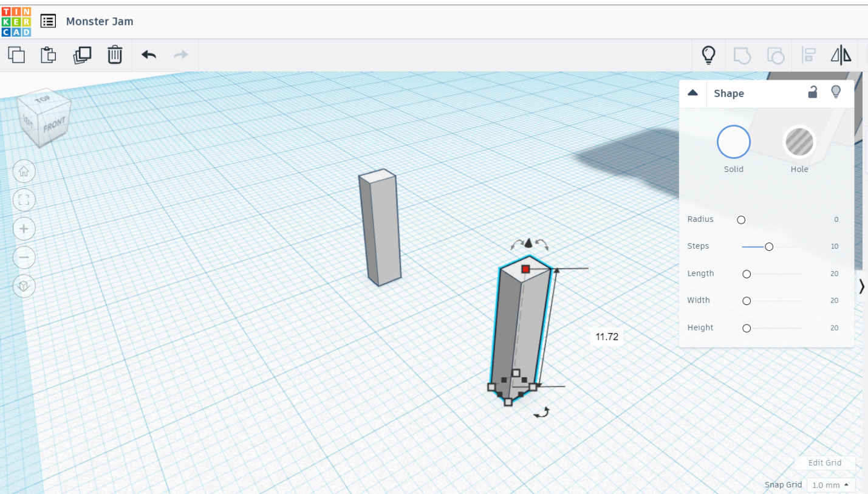Open the Align tool
Viewport: 868px width, 494px height.
point(808,55)
